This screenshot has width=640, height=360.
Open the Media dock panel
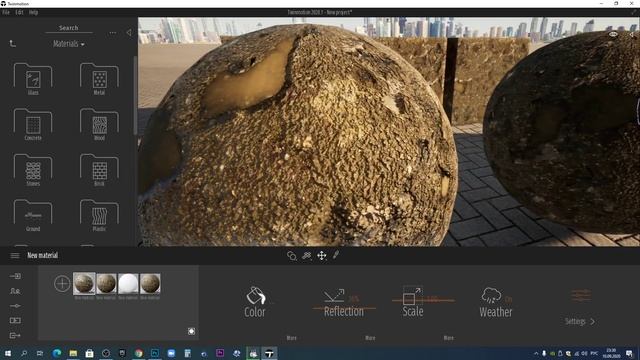pyautogui.click(x=15, y=320)
